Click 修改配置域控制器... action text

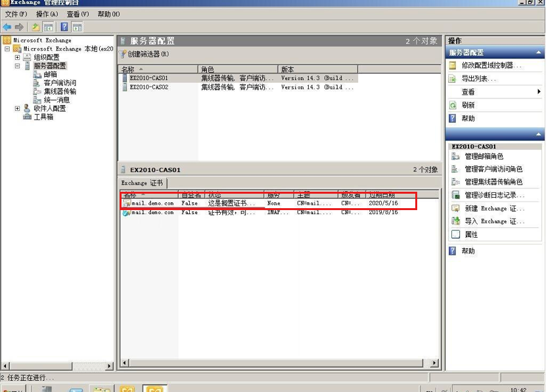491,65
